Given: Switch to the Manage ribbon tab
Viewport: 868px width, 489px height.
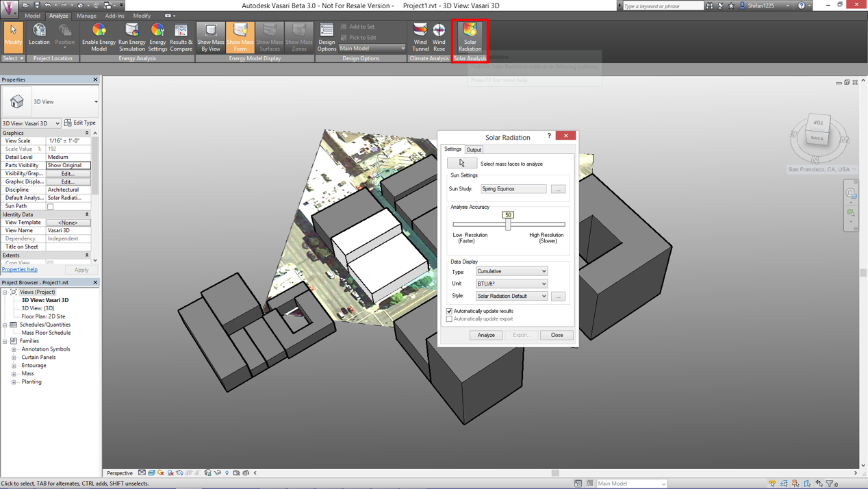Looking at the screenshot, I should pos(86,16).
